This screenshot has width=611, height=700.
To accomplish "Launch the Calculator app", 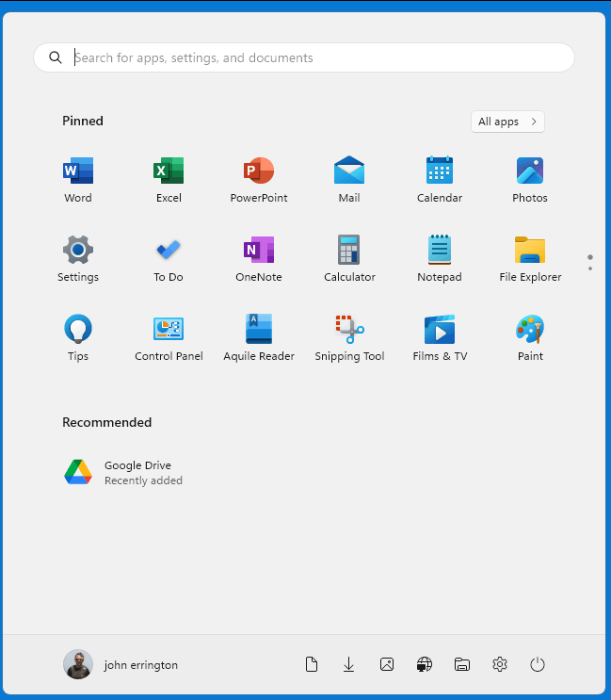I will (x=349, y=258).
